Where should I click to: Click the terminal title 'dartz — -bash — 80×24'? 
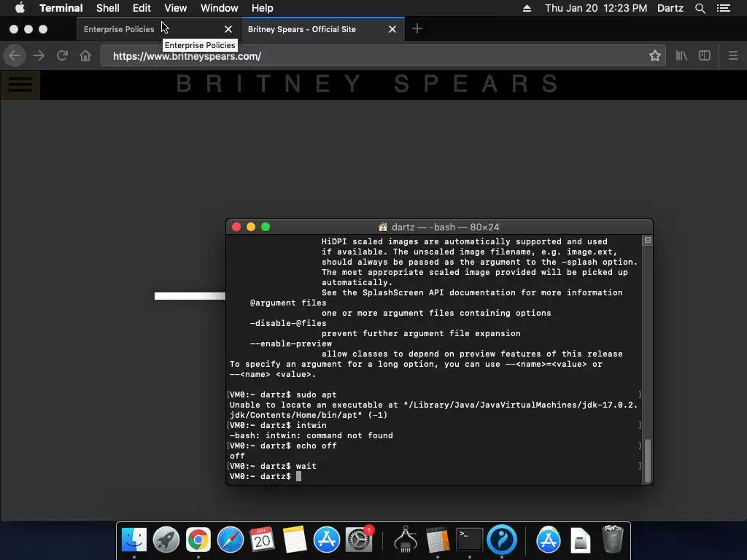(x=445, y=227)
